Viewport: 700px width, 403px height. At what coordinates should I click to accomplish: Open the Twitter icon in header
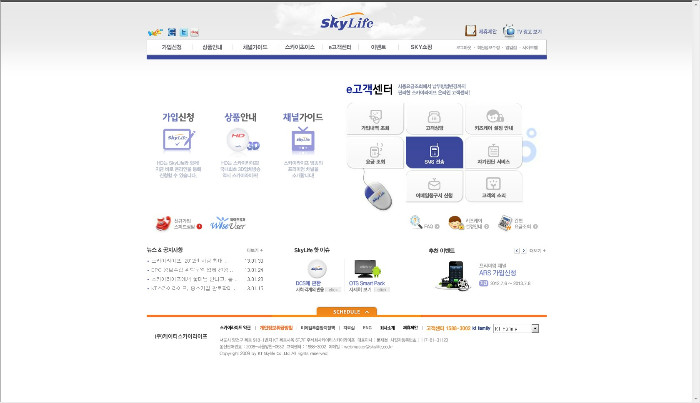coord(183,32)
